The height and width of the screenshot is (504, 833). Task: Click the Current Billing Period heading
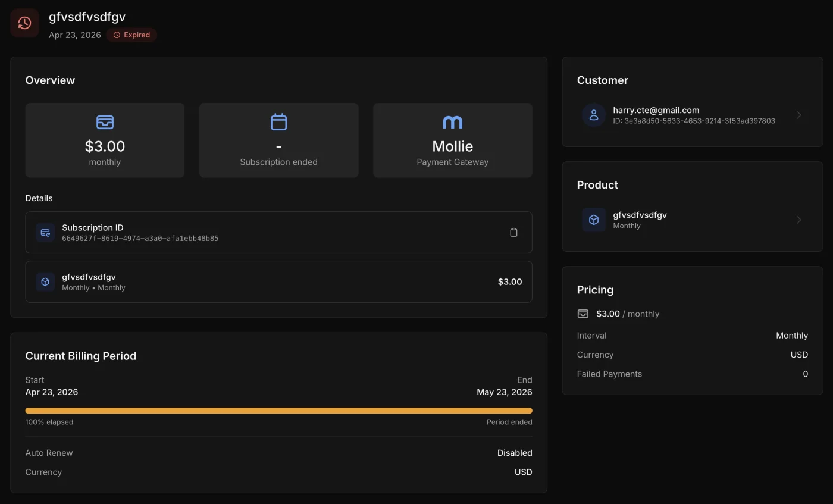(81, 356)
